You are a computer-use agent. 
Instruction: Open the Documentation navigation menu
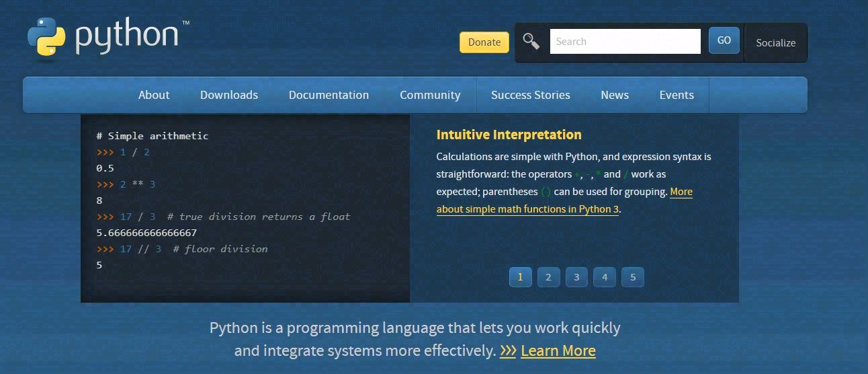(329, 95)
